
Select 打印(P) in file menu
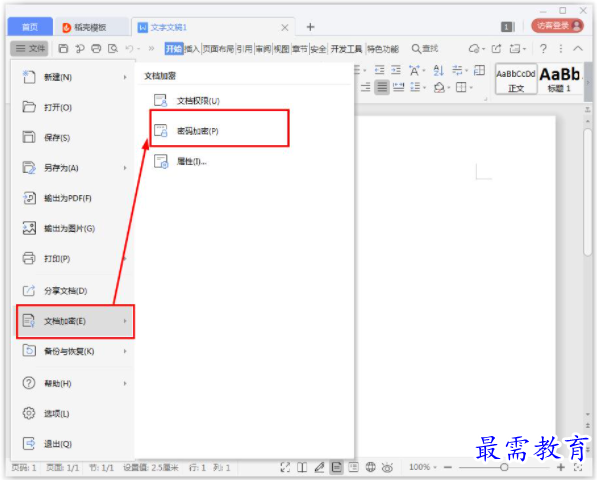click(73, 258)
